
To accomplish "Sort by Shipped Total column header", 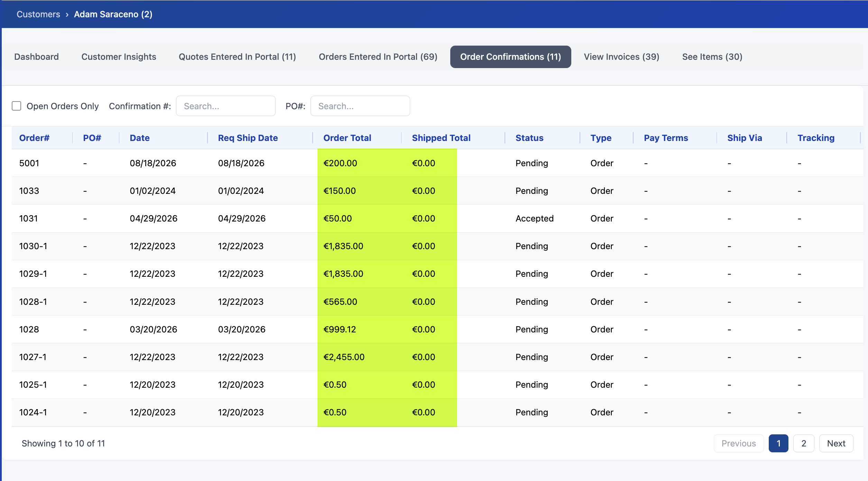I will (x=441, y=138).
